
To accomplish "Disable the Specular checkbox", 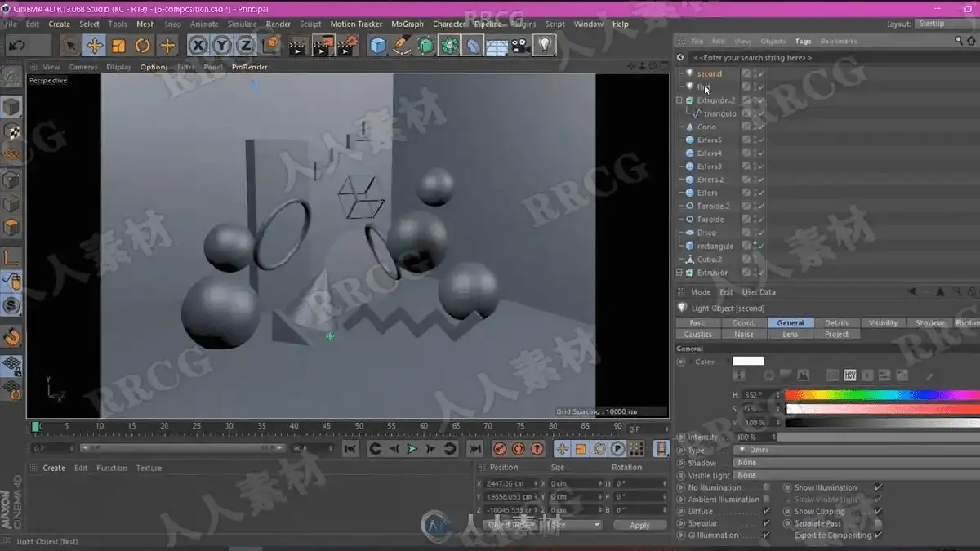I will 766,523.
